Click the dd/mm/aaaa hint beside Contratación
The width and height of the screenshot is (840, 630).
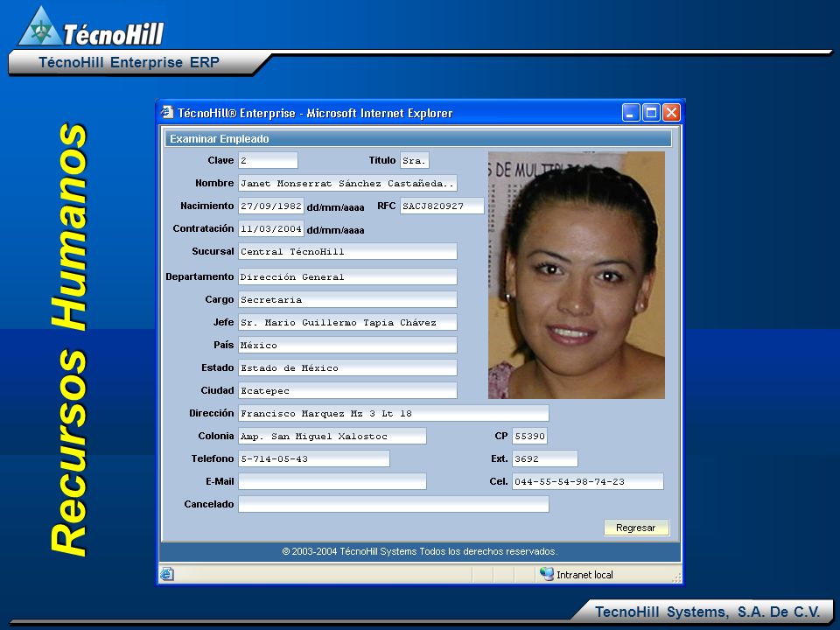[335, 230]
